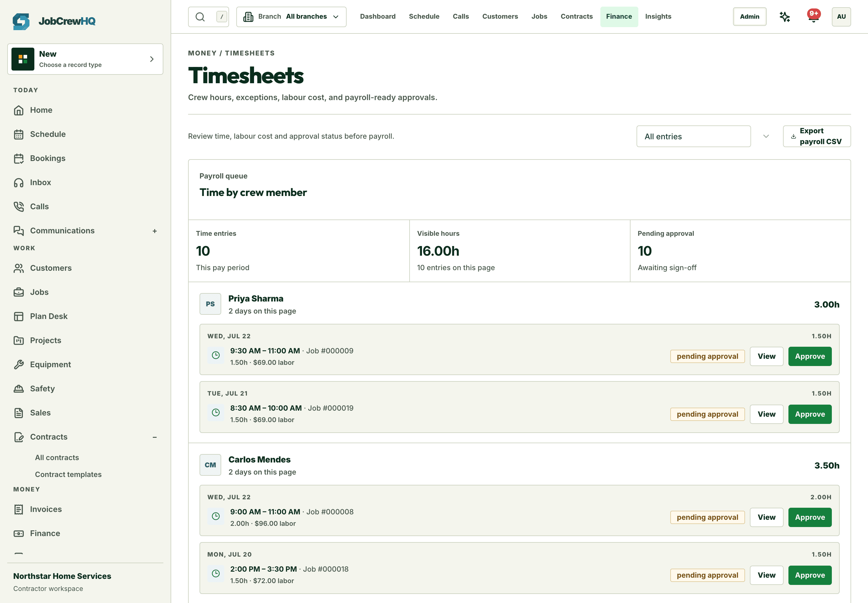This screenshot has width=868, height=603.
Task: View the Job #000009 time entry
Action: [766, 356]
